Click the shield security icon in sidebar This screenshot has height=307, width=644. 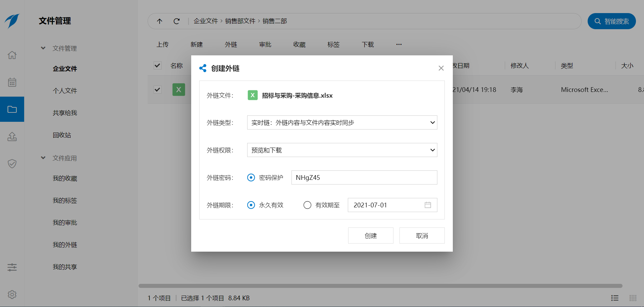(x=12, y=164)
